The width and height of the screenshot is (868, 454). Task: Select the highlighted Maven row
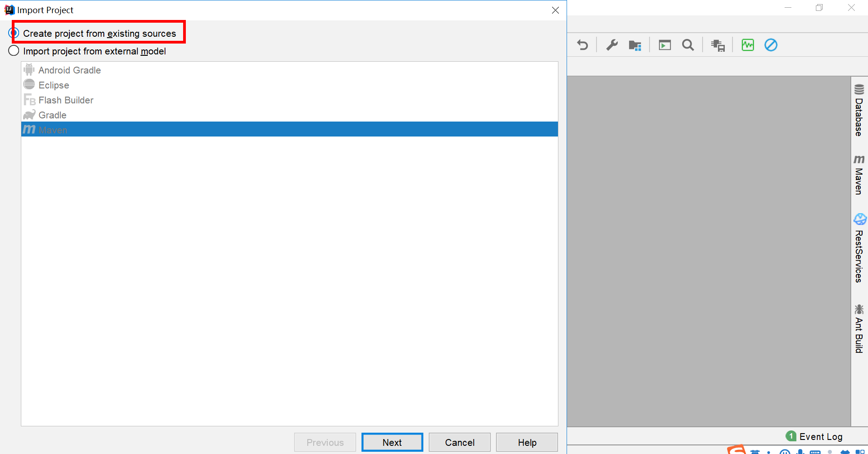[x=289, y=129]
